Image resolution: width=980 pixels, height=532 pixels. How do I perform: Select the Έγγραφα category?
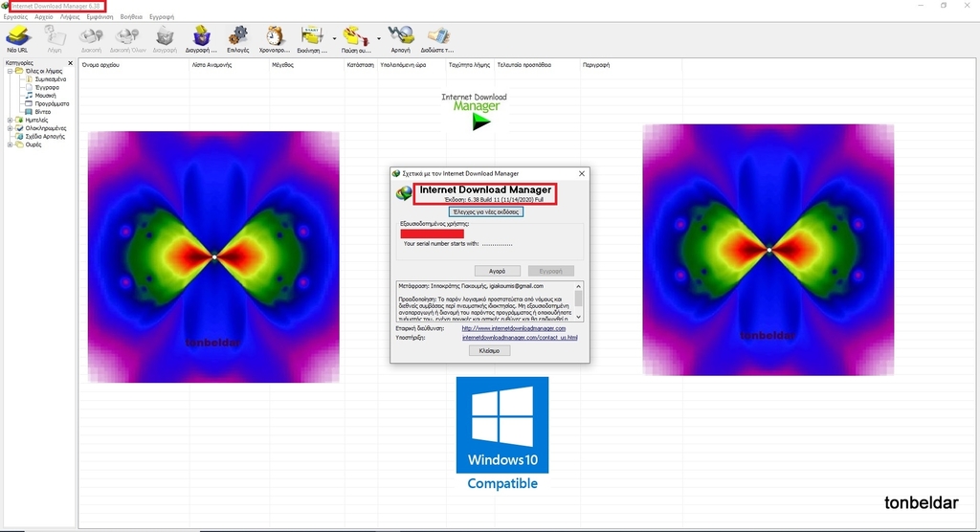[x=47, y=87]
